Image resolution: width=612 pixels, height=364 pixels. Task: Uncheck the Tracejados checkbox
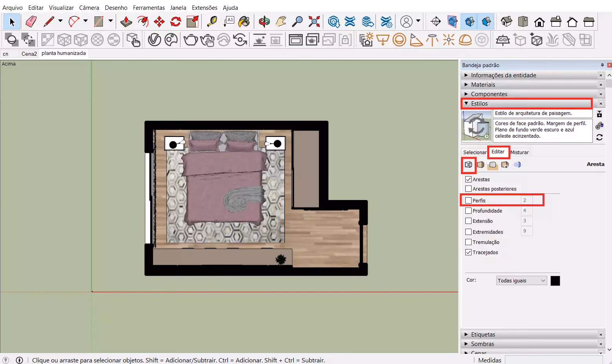click(x=468, y=252)
